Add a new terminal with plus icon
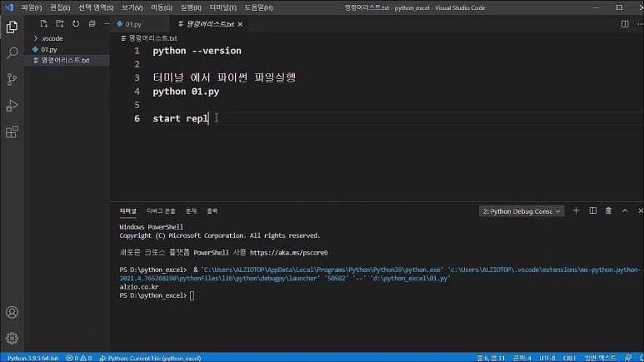The width and height of the screenshot is (644, 362). (x=577, y=211)
